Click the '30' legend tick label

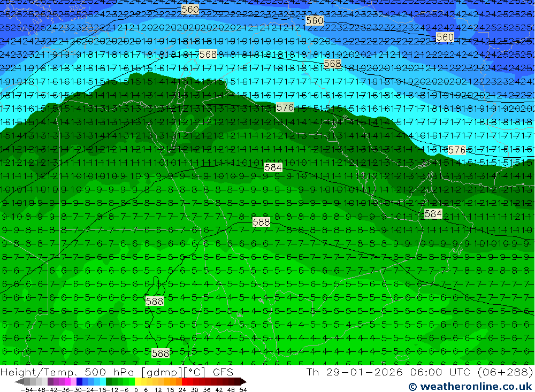[195, 390]
